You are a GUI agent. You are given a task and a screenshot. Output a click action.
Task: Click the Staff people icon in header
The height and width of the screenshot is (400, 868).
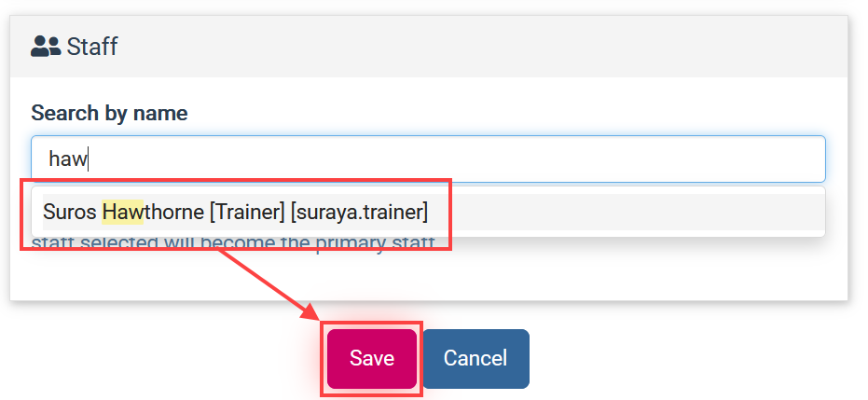point(46,47)
